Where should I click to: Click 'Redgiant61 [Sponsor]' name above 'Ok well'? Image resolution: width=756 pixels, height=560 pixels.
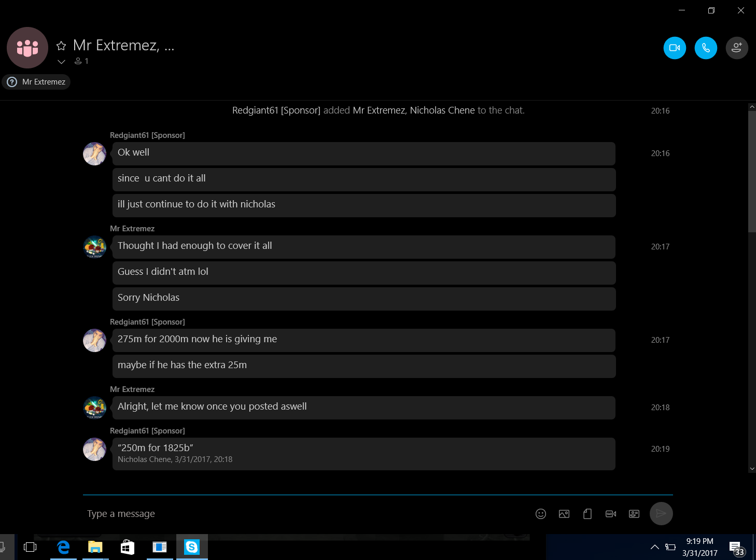pyautogui.click(x=147, y=135)
